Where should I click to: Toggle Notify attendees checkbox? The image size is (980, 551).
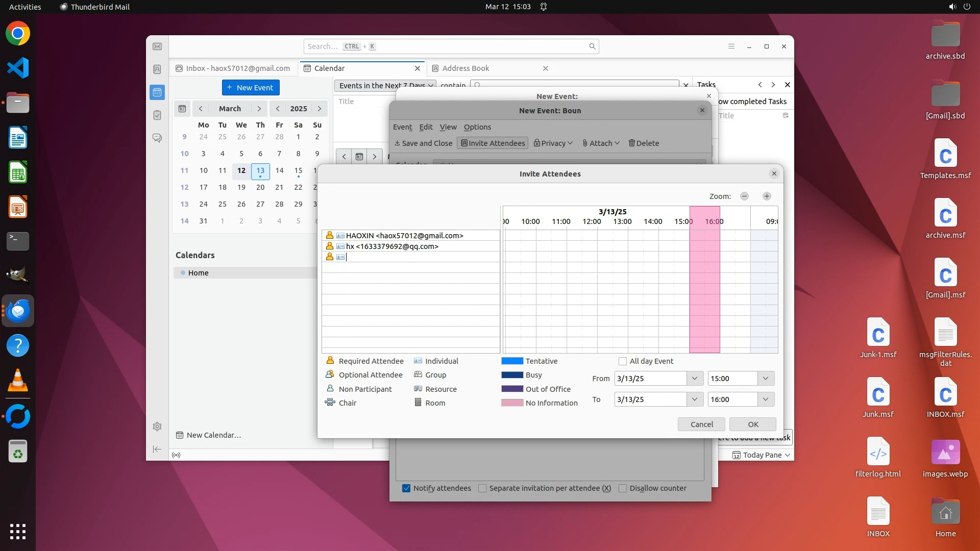(406, 488)
